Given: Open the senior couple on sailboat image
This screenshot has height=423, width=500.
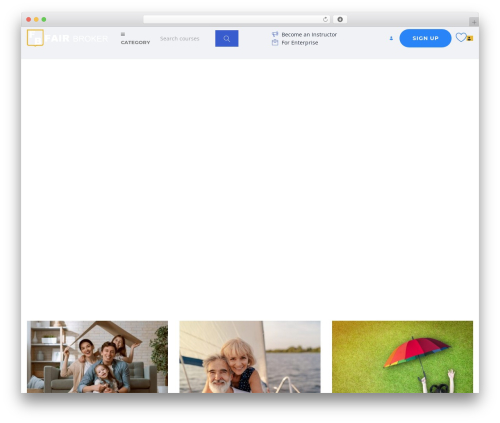Looking at the screenshot, I should tap(250, 357).
